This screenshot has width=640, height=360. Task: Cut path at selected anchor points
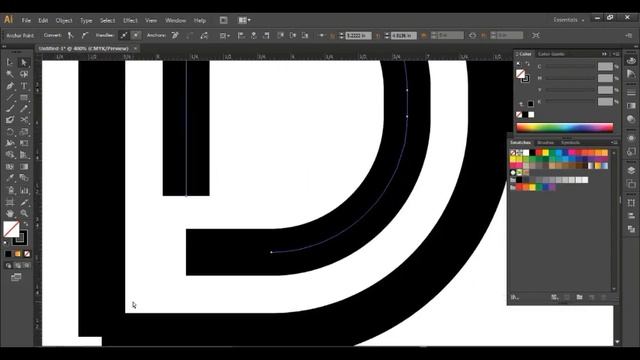[204, 36]
